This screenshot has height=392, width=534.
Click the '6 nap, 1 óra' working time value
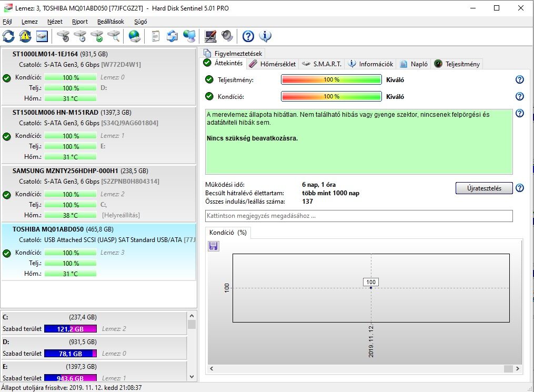[319, 185]
